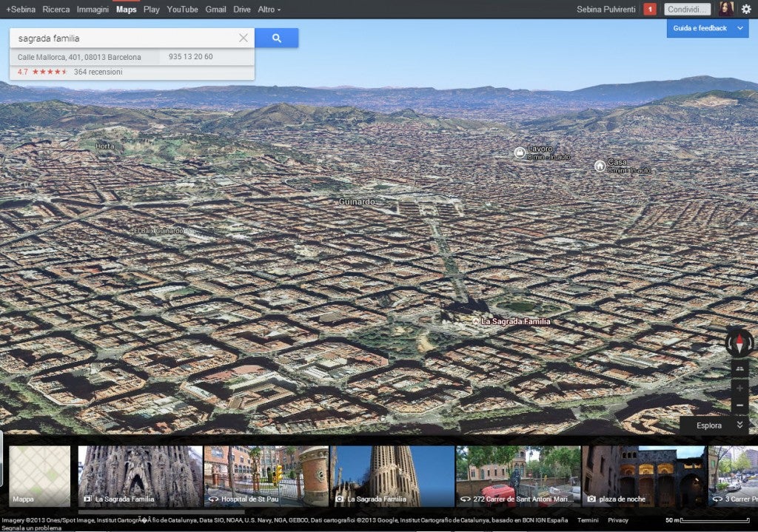Viewport: 758px width, 532px height.
Task: Open Ricerca in the top bar
Action: tap(56, 9)
